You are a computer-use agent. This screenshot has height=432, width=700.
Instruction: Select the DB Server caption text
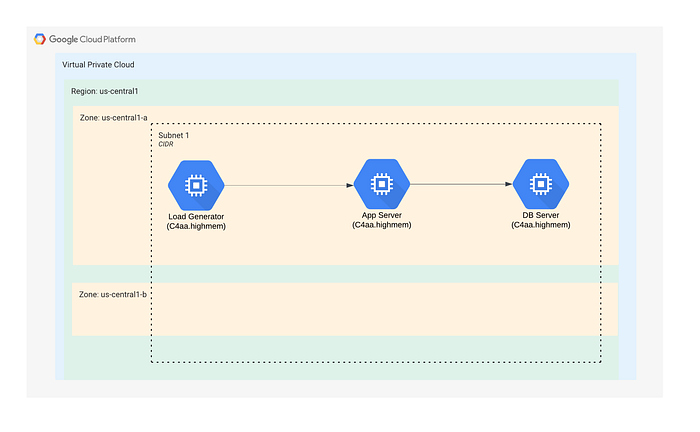coord(541,215)
